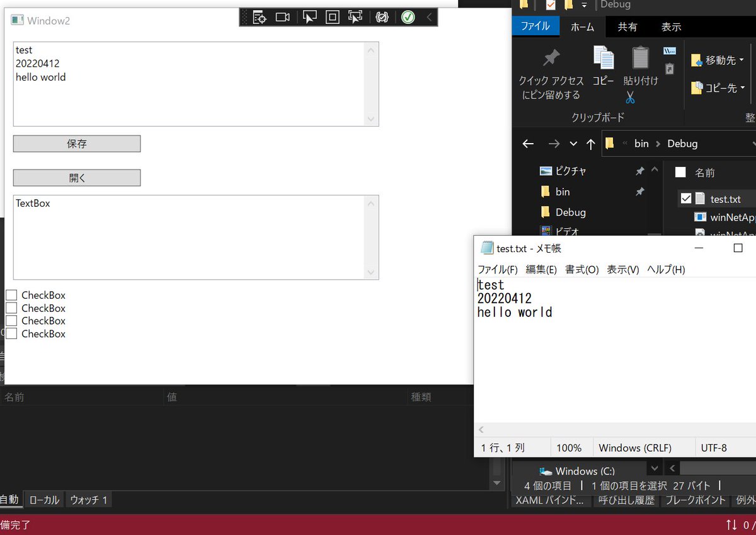756x535 pixels.
Task: Open 呼び出し履歴 tab in Visual Studio
Action: [627, 500]
